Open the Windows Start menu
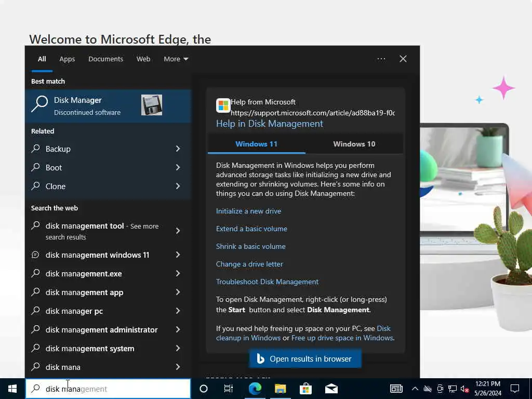Image resolution: width=532 pixels, height=399 pixels. [12, 389]
